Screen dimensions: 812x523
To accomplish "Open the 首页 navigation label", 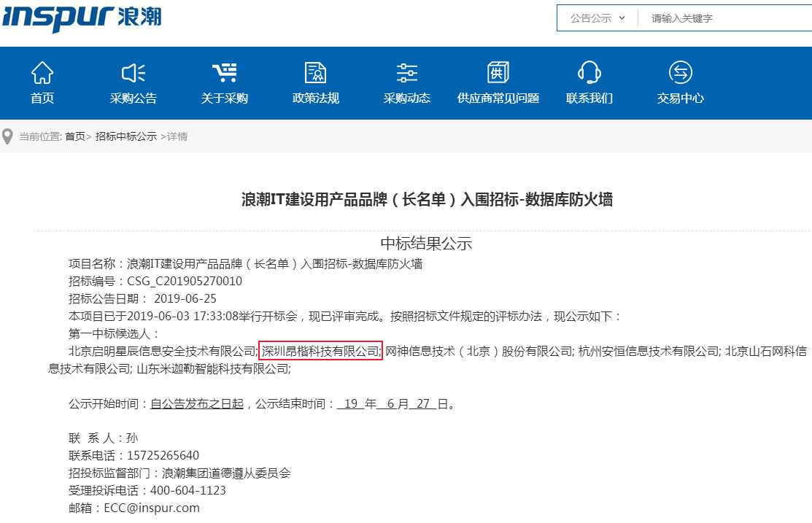I will [x=42, y=98].
